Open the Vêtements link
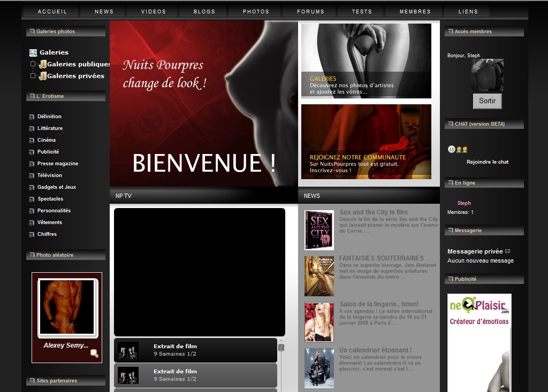The width and height of the screenshot is (548, 392). [50, 222]
